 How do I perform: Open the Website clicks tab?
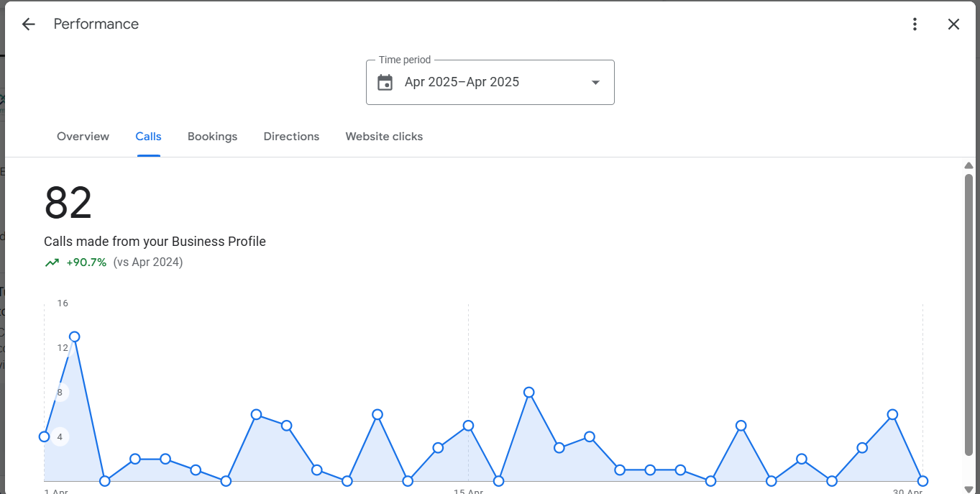pos(384,137)
